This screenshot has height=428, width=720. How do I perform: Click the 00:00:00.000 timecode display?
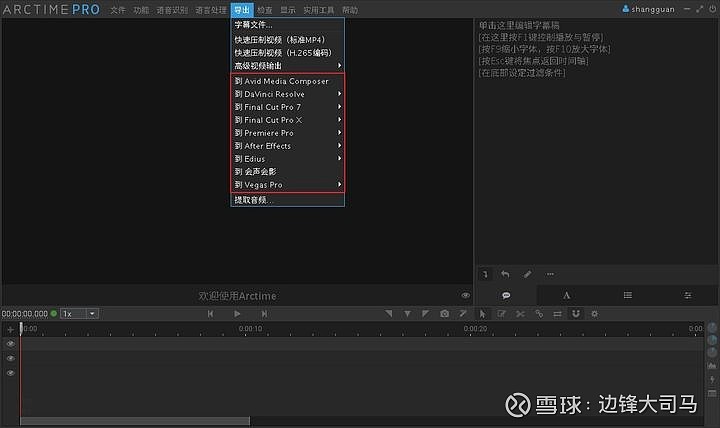25,314
